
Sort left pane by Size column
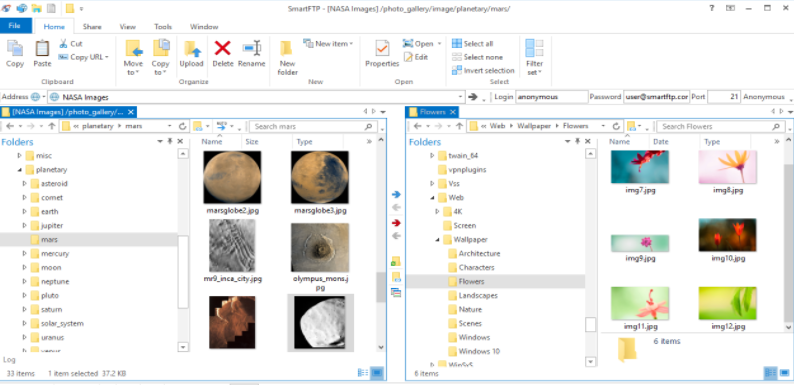(252, 142)
